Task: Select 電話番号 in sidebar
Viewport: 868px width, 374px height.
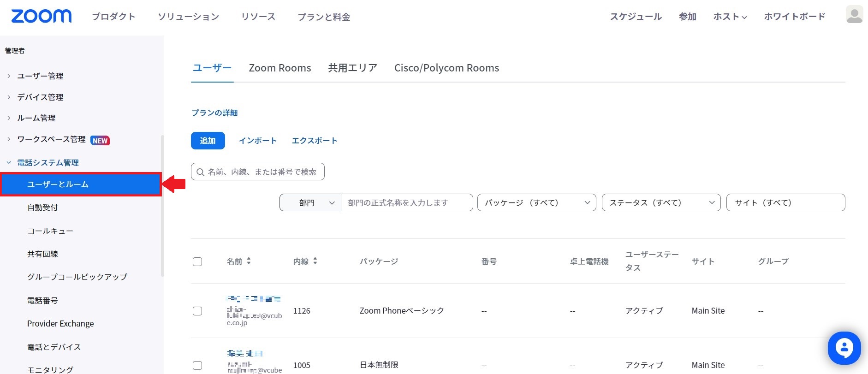Action: 42,301
